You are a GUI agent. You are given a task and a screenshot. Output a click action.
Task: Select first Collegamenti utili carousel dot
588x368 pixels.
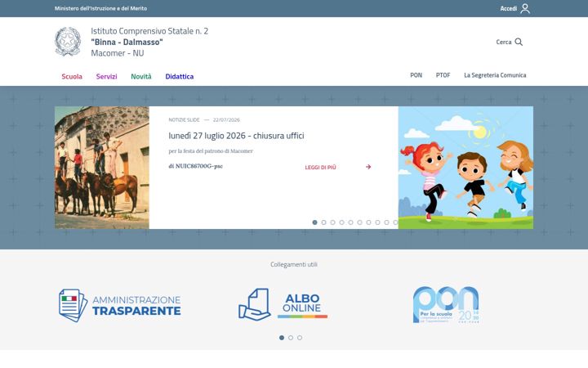pyautogui.click(x=282, y=338)
